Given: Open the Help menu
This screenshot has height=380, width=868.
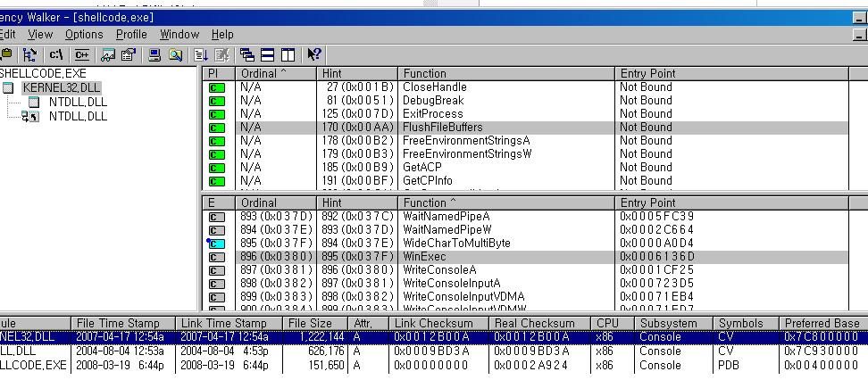Looking at the screenshot, I should click(222, 34).
